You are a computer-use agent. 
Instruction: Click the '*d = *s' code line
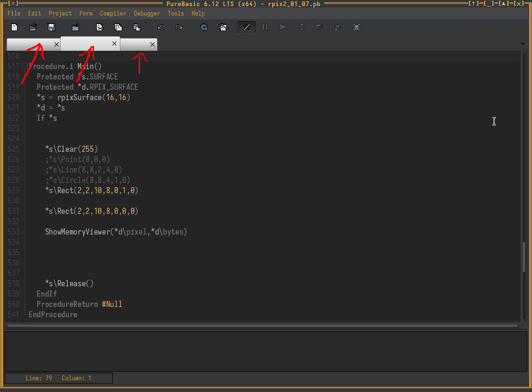(x=51, y=108)
